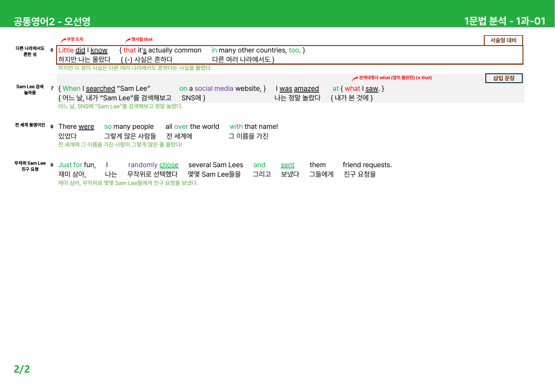Click the red arrow beside 관계대명사 what note
Viewport: 555px width, 392px height.
pyautogui.click(x=355, y=79)
